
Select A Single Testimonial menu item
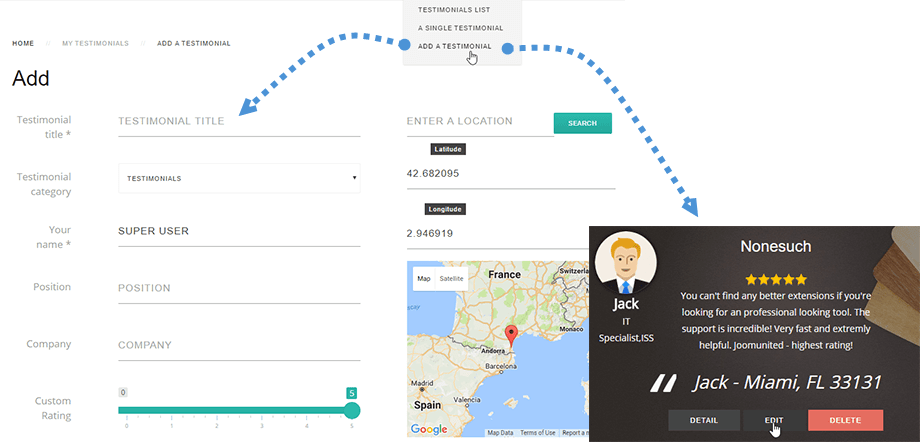pyautogui.click(x=460, y=28)
